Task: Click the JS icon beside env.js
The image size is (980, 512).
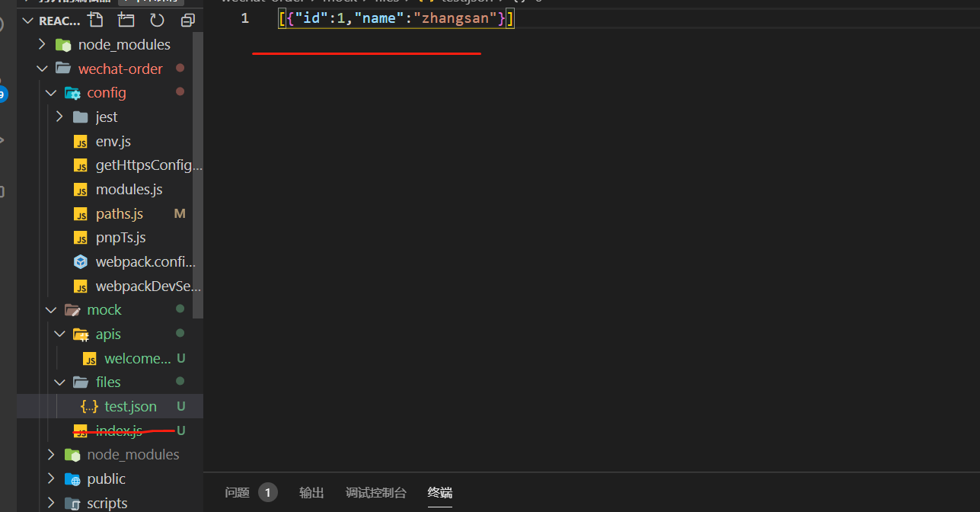Action: click(x=80, y=142)
